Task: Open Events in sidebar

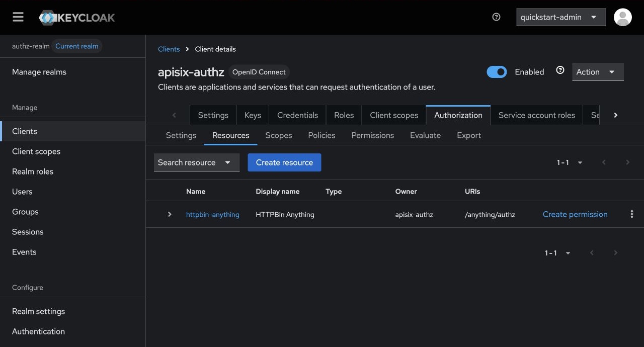Action: (72, 252)
